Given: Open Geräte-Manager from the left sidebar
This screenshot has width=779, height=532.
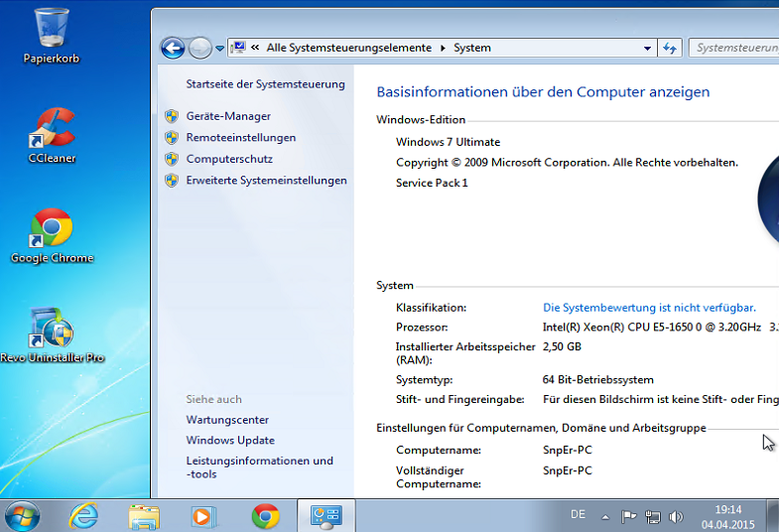Looking at the screenshot, I should pyautogui.click(x=228, y=116).
